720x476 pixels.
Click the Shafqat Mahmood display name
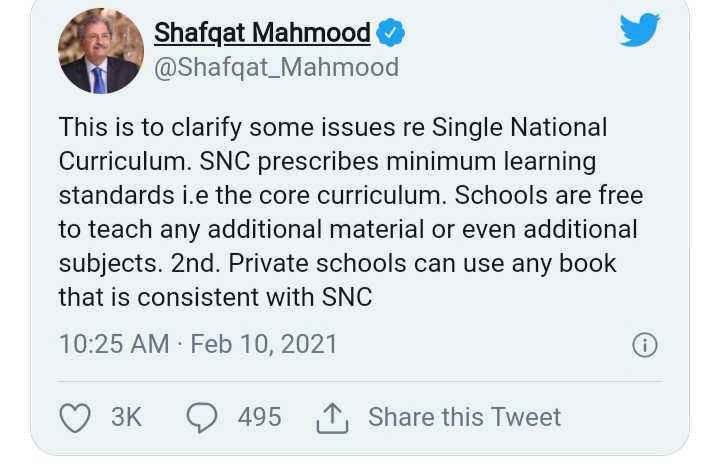coord(262,33)
